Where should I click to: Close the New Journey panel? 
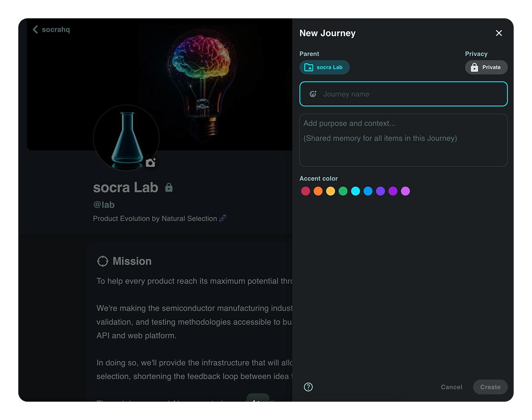tap(499, 33)
